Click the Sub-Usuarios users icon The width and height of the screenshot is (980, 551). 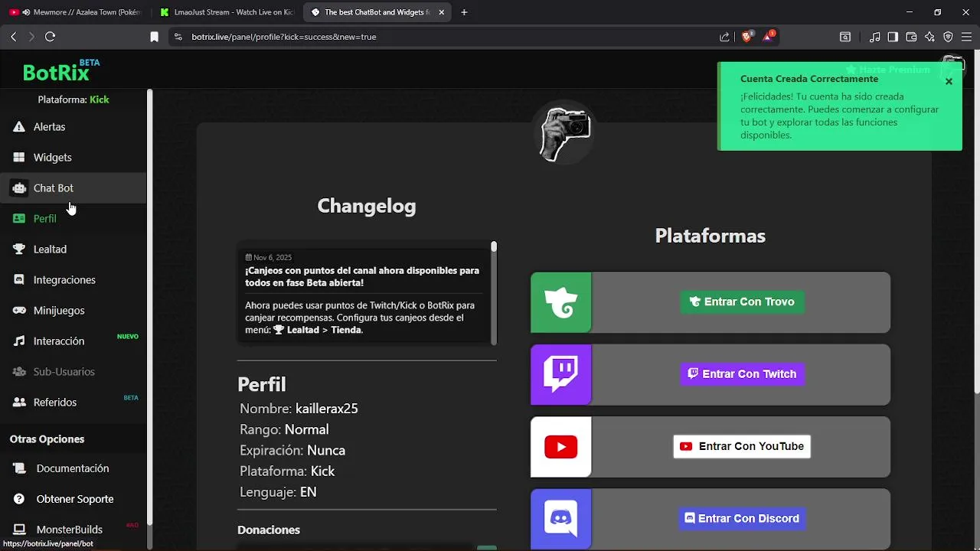(19, 372)
